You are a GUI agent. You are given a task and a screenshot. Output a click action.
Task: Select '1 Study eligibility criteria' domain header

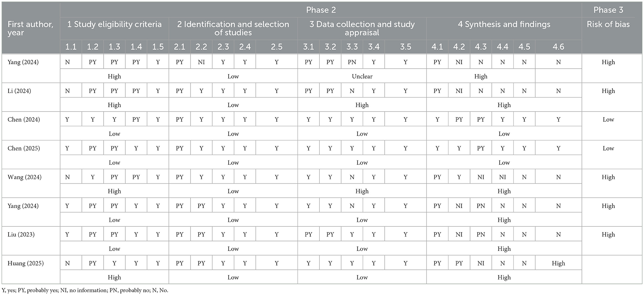coord(114,24)
